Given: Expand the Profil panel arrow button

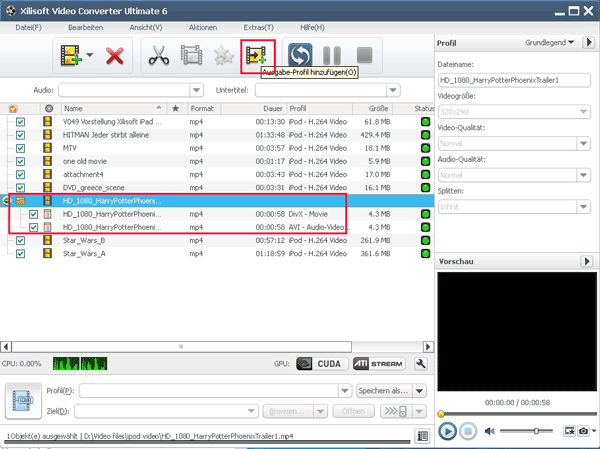Looking at the screenshot, I should (x=589, y=42).
